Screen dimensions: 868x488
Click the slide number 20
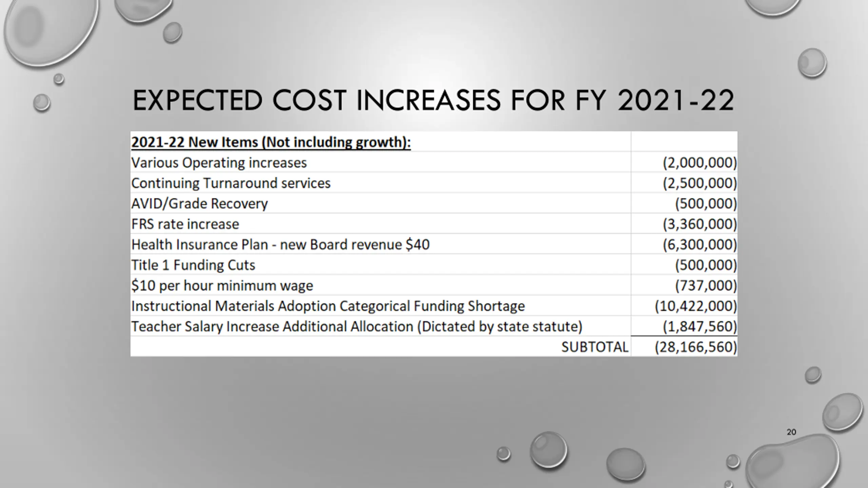[x=791, y=432]
